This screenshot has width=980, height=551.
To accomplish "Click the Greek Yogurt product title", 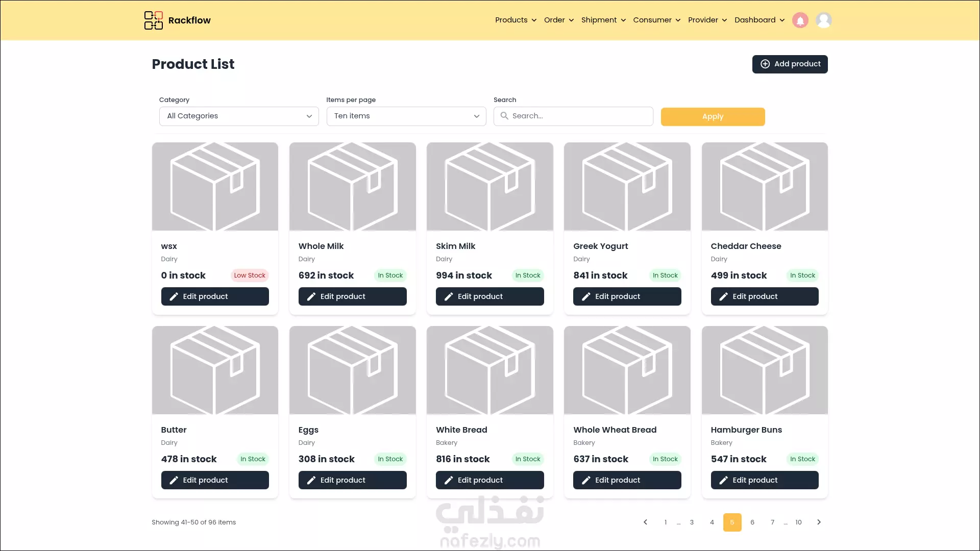I will coord(600,246).
